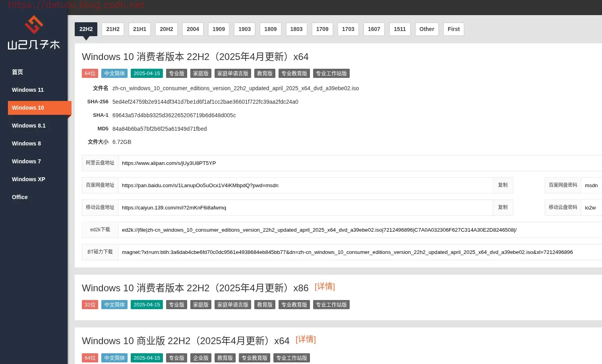Click the caiyun.139.com URL field
This screenshot has height=364, width=602.
click(305, 207)
